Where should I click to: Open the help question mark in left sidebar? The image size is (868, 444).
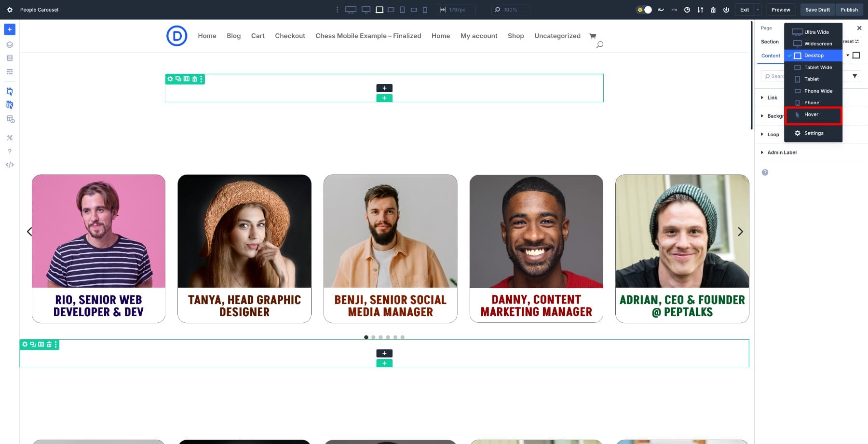(10, 151)
